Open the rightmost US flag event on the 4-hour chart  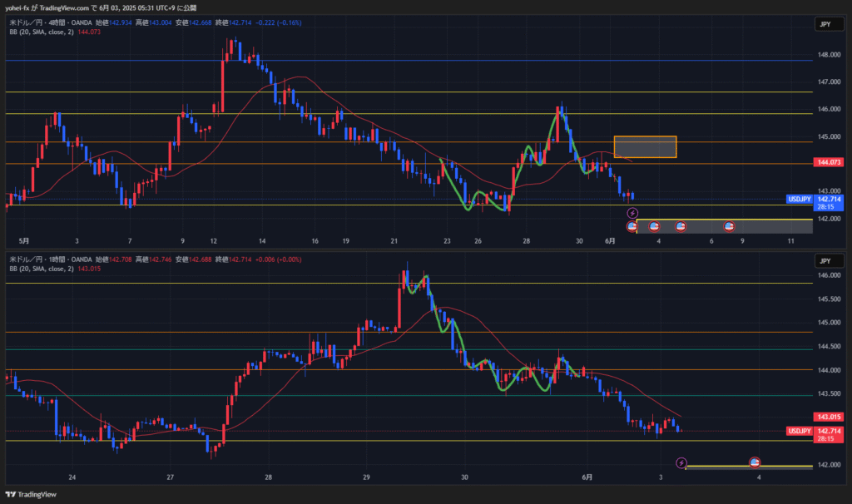pyautogui.click(x=729, y=226)
